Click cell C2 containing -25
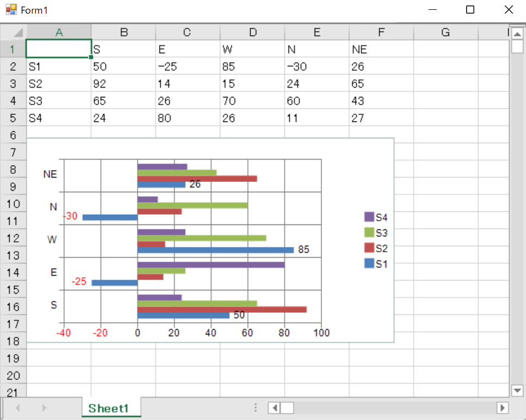The image size is (526, 420). pyautogui.click(x=188, y=66)
